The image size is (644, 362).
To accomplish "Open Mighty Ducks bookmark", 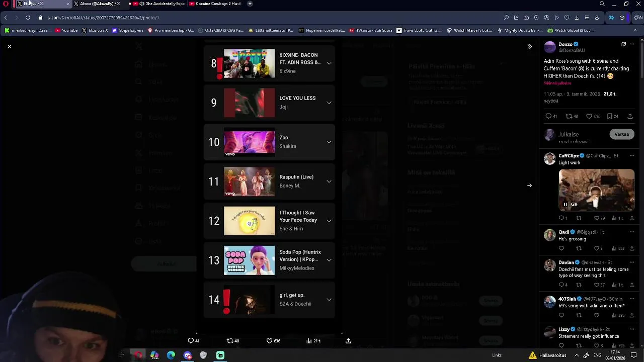I will point(520,30).
